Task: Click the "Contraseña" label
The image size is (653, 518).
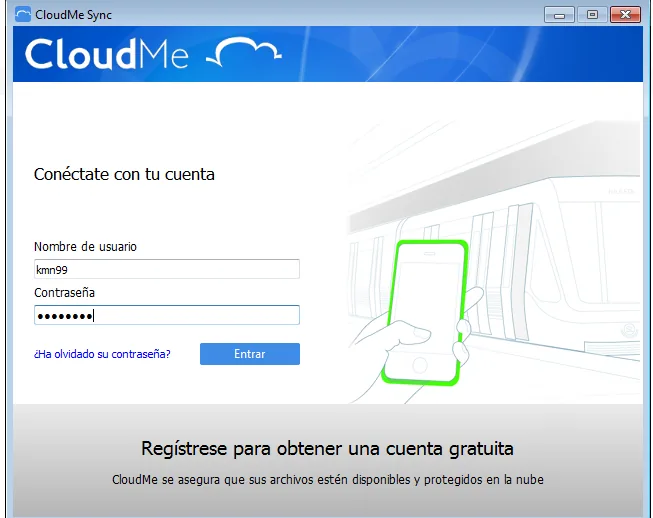Action: (65, 293)
